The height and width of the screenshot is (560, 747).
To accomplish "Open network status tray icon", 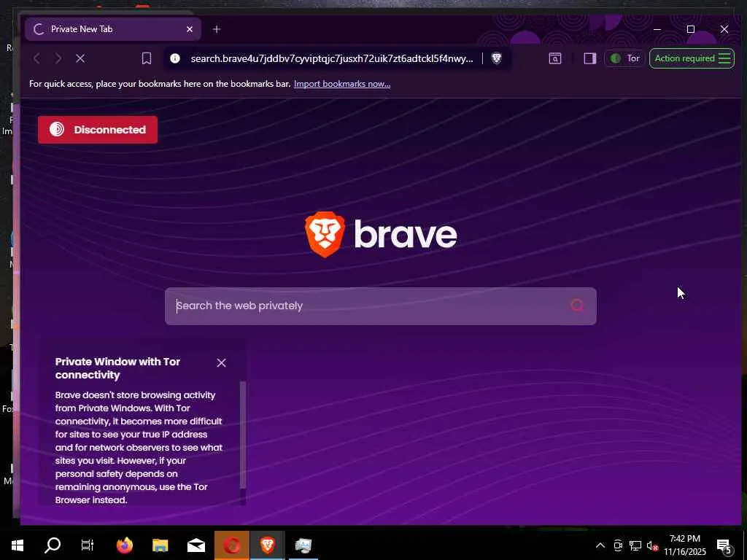I will (x=635, y=545).
